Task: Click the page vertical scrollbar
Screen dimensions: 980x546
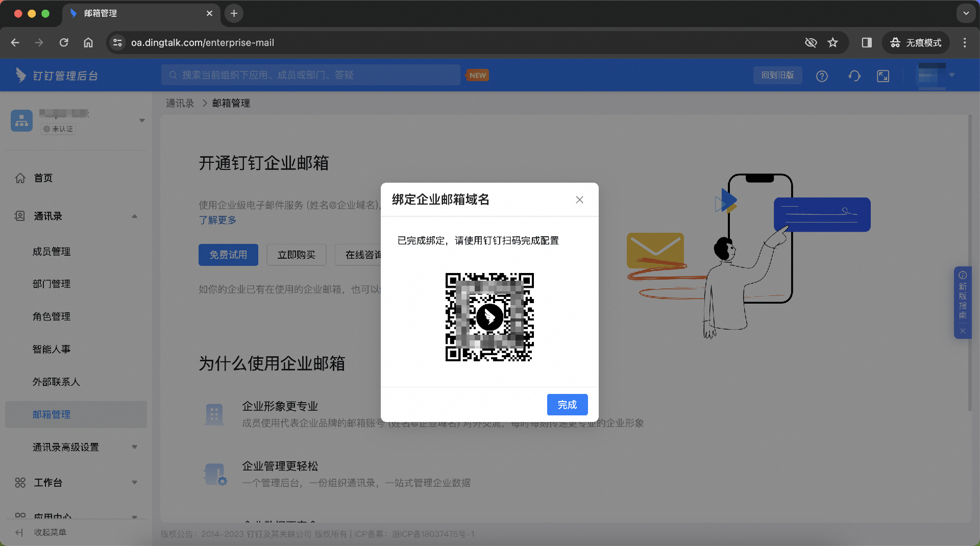Action: (970, 263)
